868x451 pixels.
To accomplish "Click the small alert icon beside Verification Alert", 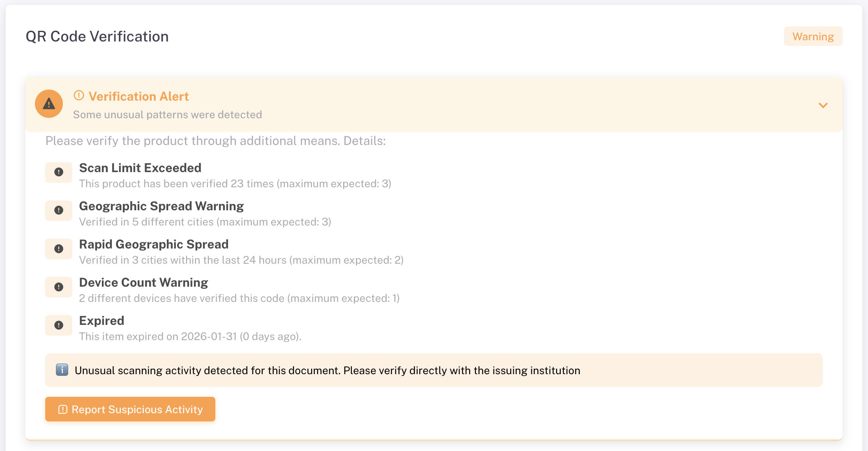I will (x=79, y=96).
